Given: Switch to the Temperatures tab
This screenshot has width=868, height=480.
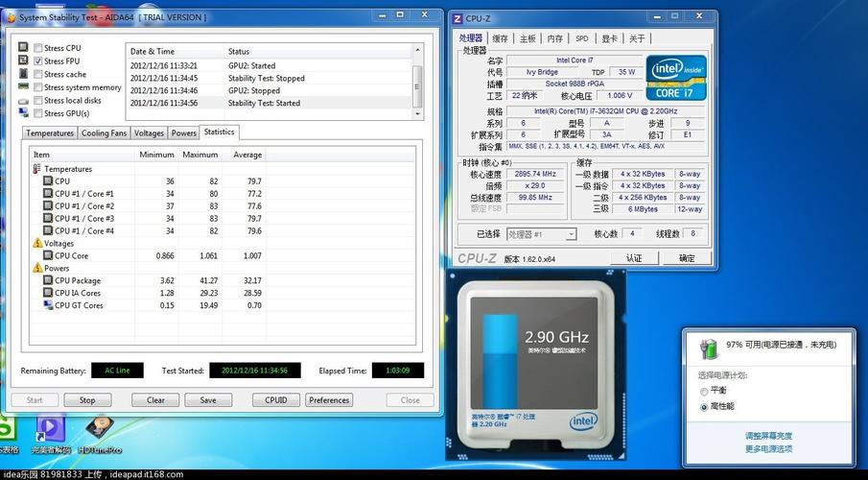Looking at the screenshot, I should tap(49, 133).
